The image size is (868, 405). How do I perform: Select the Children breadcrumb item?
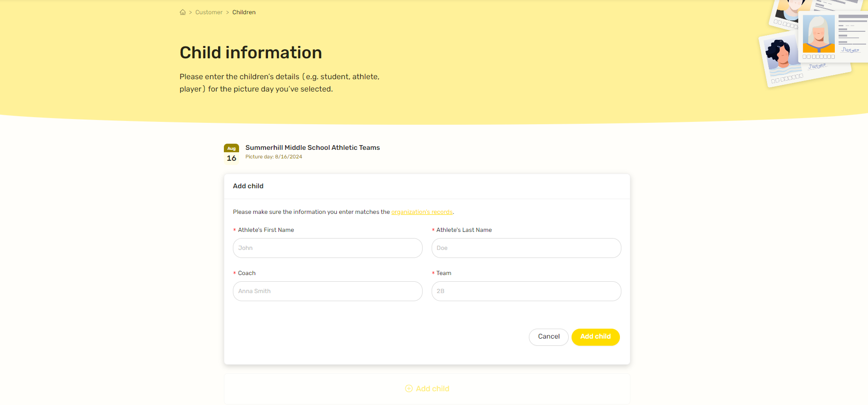click(244, 12)
